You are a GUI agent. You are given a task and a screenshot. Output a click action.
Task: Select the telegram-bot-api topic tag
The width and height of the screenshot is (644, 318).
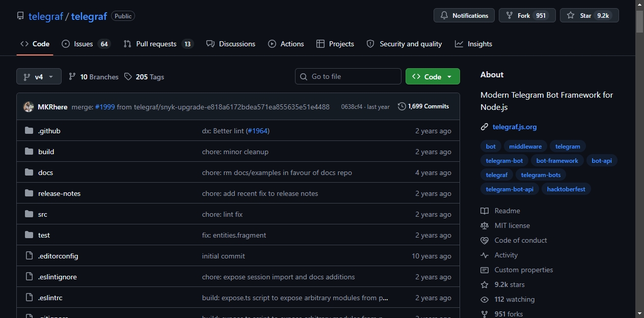(509, 189)
